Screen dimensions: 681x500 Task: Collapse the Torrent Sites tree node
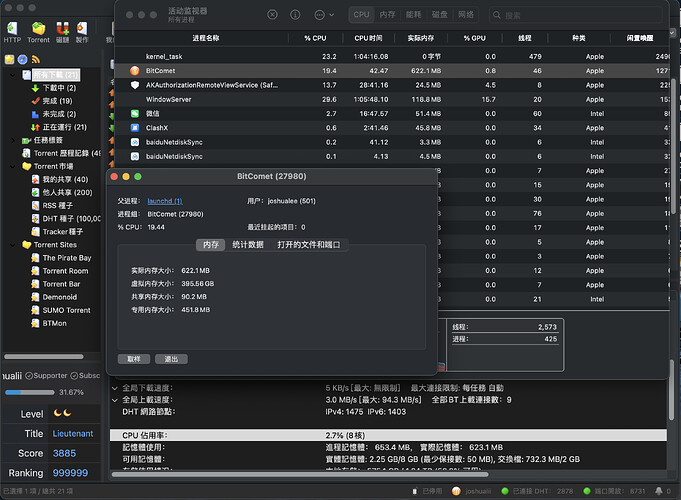pos(13,245)
